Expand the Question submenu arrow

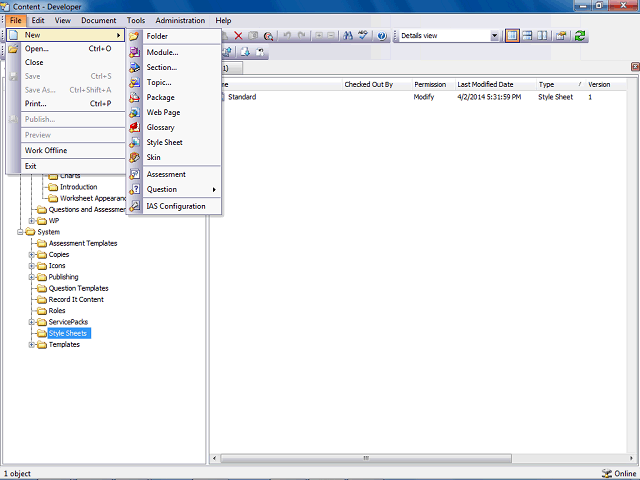pyautogui.click(x=214, y=189)
